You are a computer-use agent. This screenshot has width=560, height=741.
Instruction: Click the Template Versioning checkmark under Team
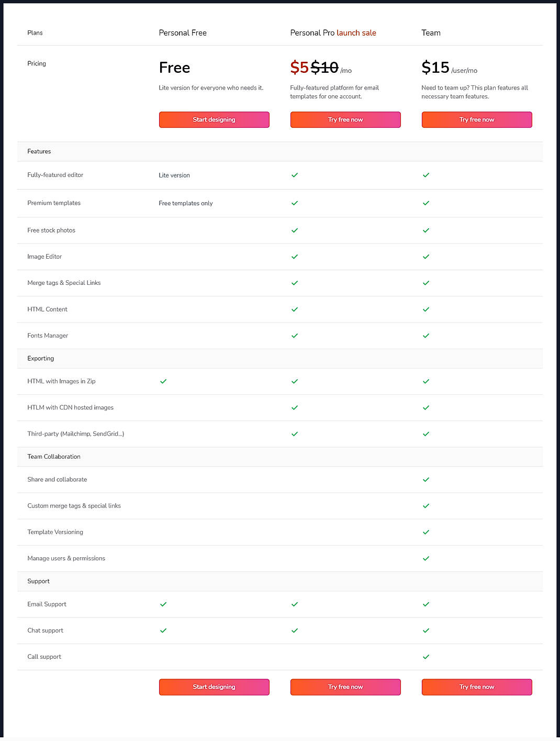pos(425,532)
